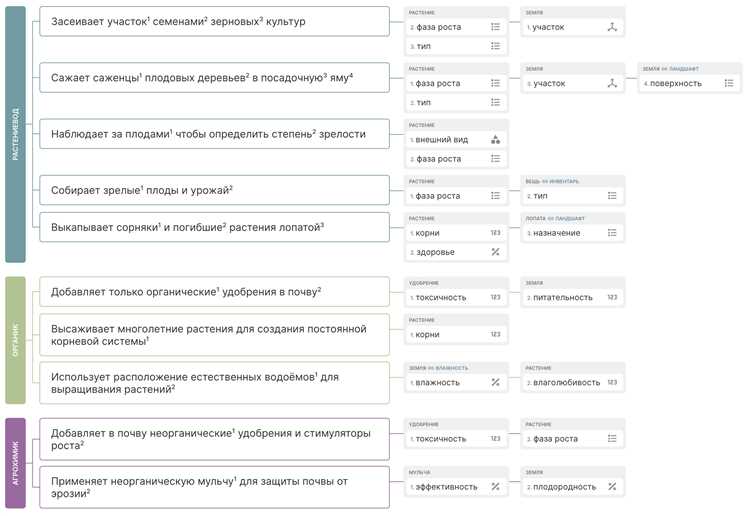Open 'Засеивает участок семенами зерновых культур' card

pos(214,22)
